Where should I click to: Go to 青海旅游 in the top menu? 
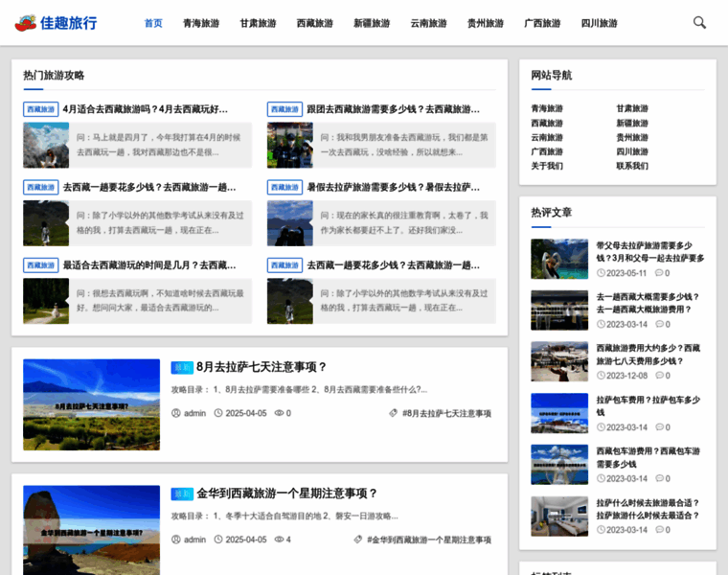click(201, 23)
